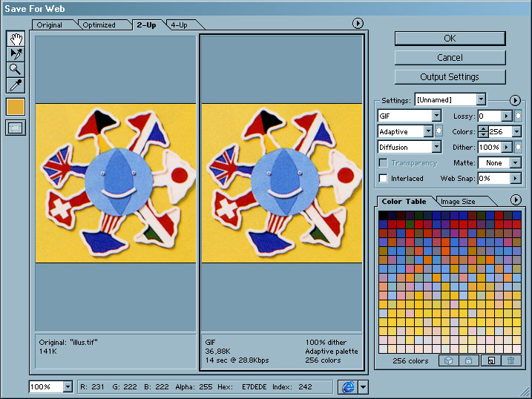This screenshot has width=532, height=399.
Task: Click the "14 sec @ 28.8Kbps" text
Action: point(237,360)
